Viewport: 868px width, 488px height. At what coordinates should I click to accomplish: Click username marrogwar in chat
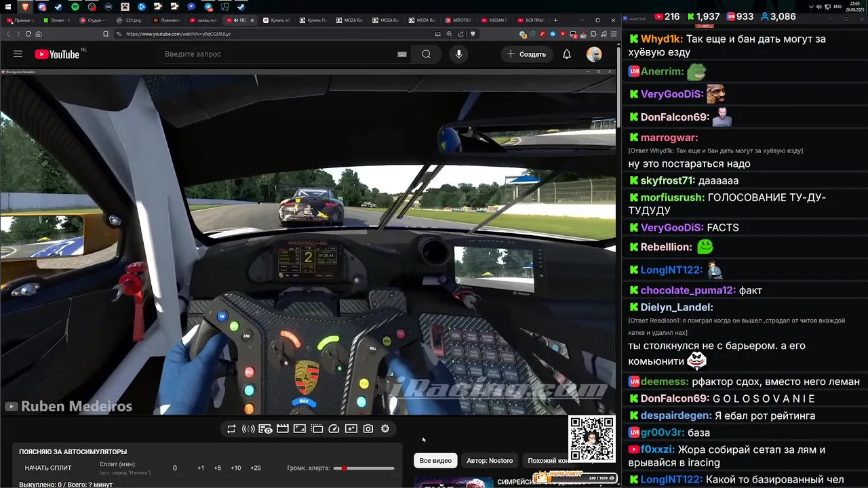pos(669,138)
